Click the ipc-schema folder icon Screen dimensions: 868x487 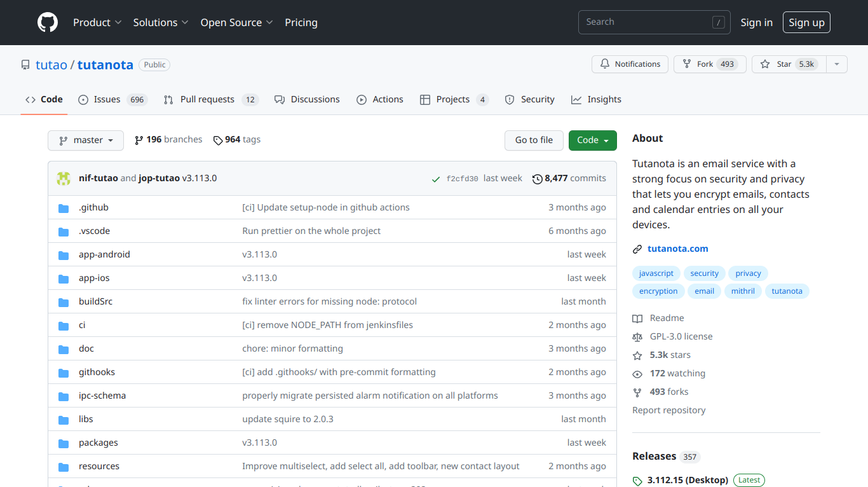(64, 396)
